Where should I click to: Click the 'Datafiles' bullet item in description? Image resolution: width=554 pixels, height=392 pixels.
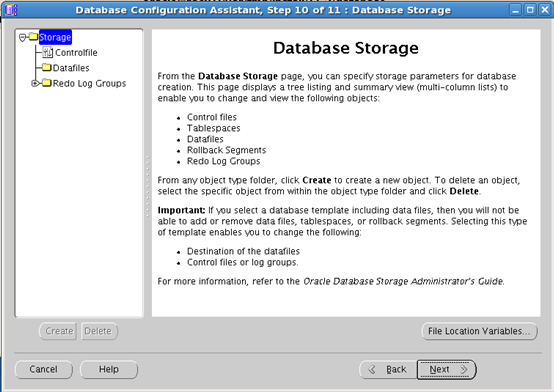(x=205, y=139)
